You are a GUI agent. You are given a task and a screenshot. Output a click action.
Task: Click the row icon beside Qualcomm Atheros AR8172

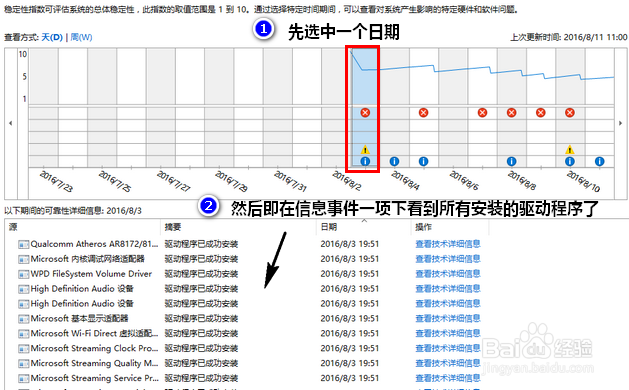[24, 244]
